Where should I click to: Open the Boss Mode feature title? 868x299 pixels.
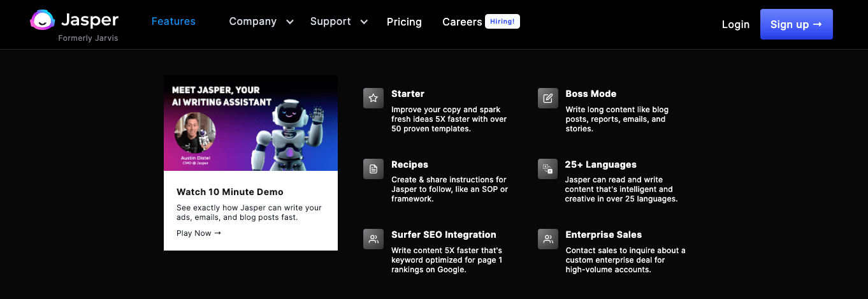click(591, 94)
